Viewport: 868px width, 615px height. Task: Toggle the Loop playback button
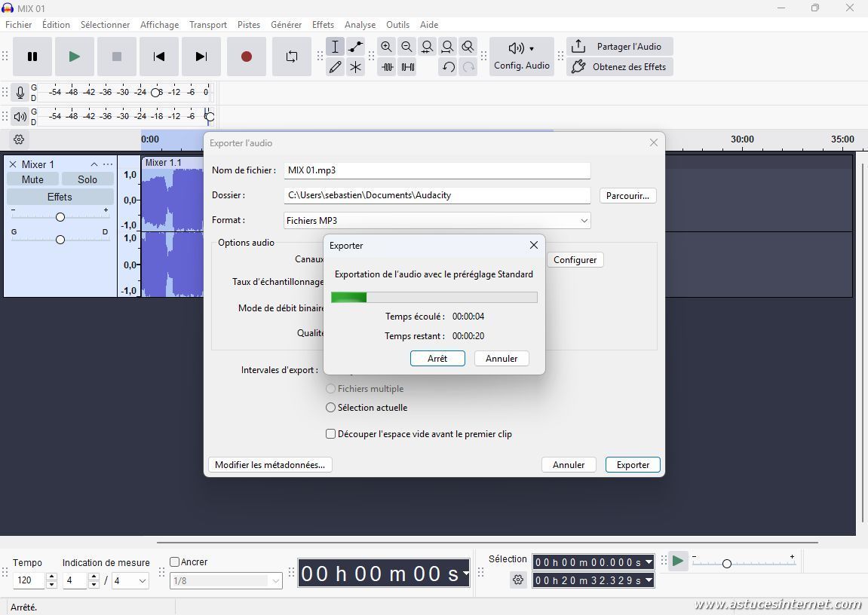click(x=291, y=57)
